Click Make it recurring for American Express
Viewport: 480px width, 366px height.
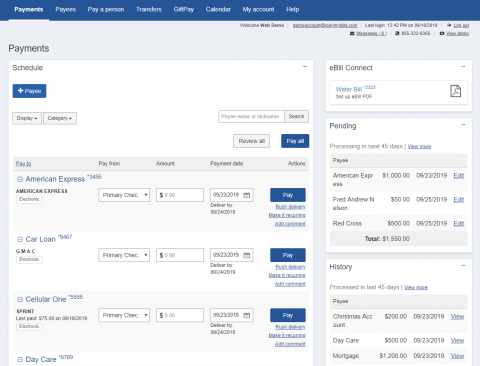(x=287, y=215)
